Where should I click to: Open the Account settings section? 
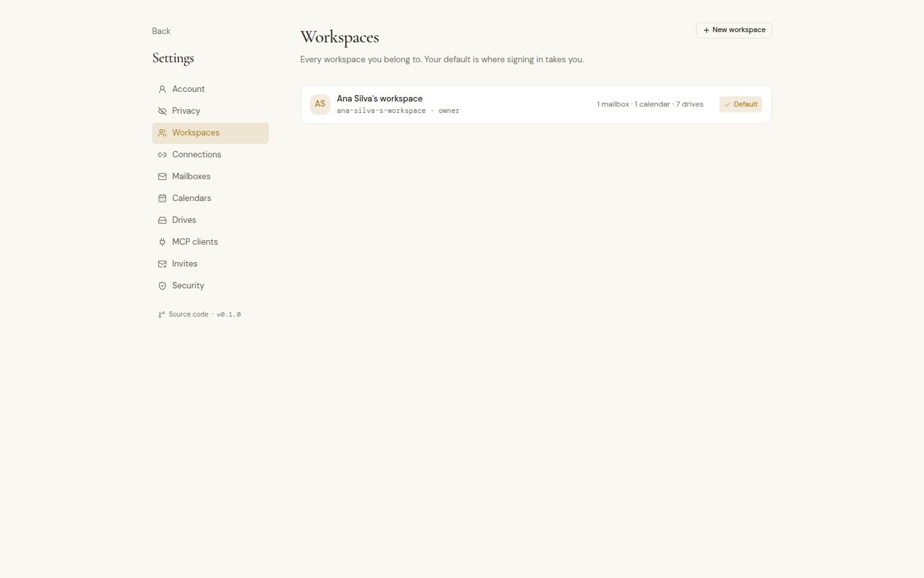pos(210,89)
